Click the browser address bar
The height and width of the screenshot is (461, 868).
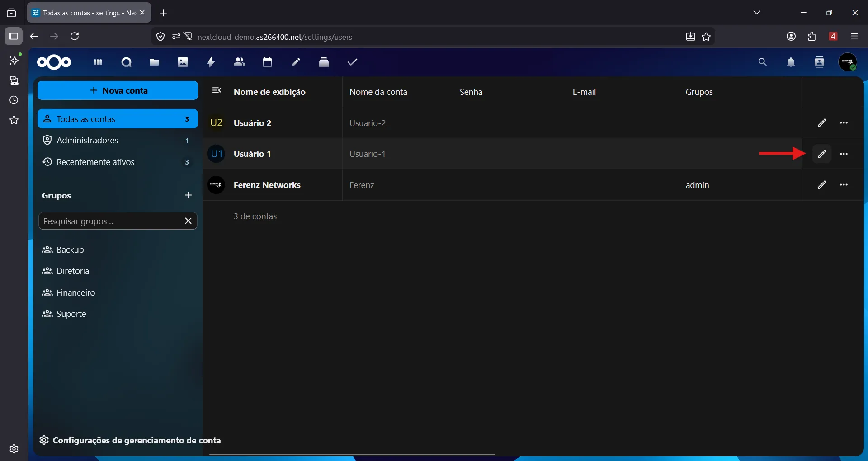click(x=433, y=37)
